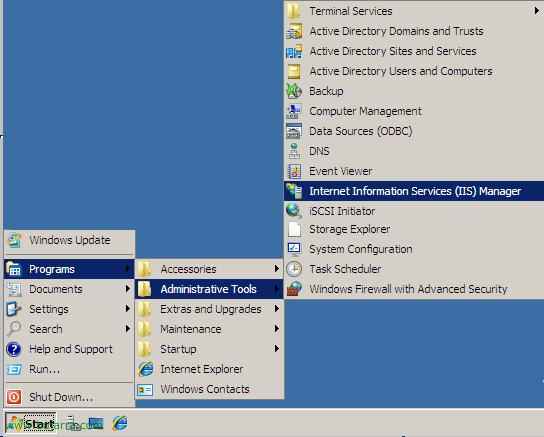The height and width of the screenshot is (437, 544).
Task: Click the "iSCSI Initiator" text
Action: pos(342,211)
